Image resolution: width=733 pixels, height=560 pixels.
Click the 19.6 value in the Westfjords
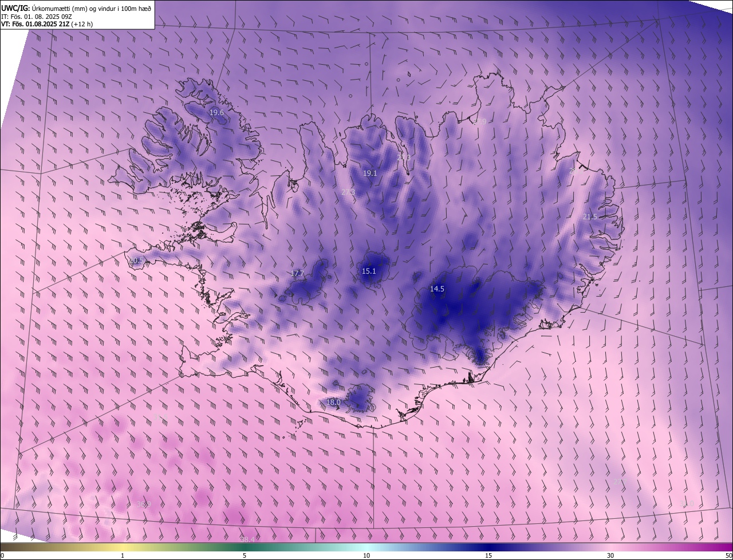click(x=216, y=113)
